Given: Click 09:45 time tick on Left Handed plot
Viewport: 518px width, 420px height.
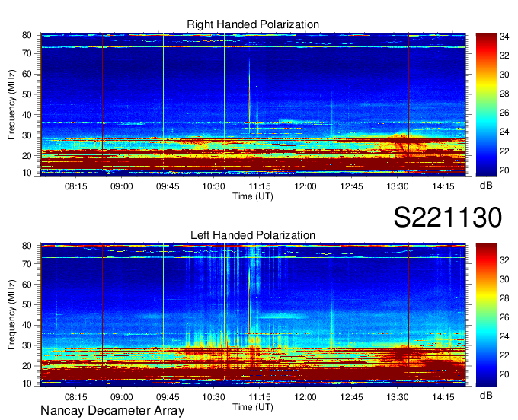Looking at the screenshot, I should 168,397.
